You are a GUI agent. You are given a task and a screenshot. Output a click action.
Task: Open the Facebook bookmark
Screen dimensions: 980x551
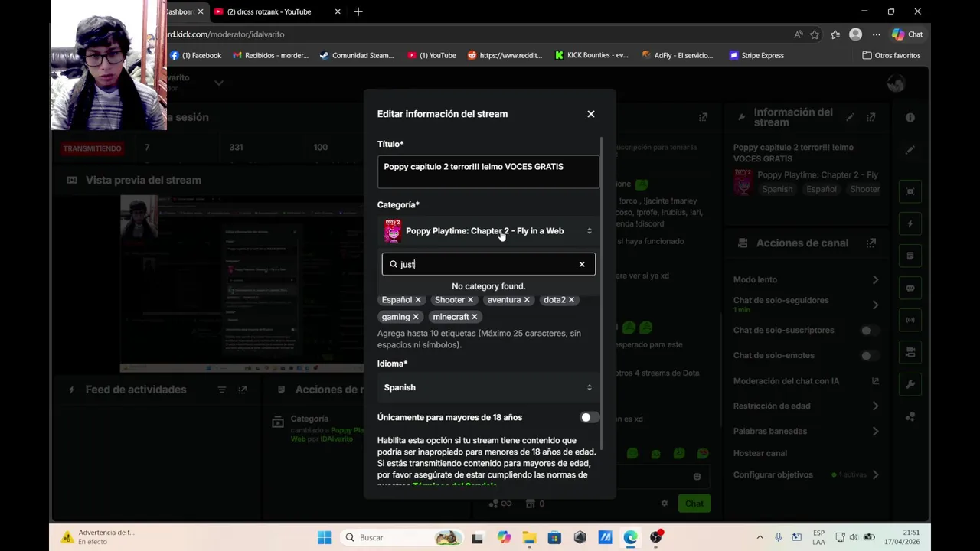196,55
